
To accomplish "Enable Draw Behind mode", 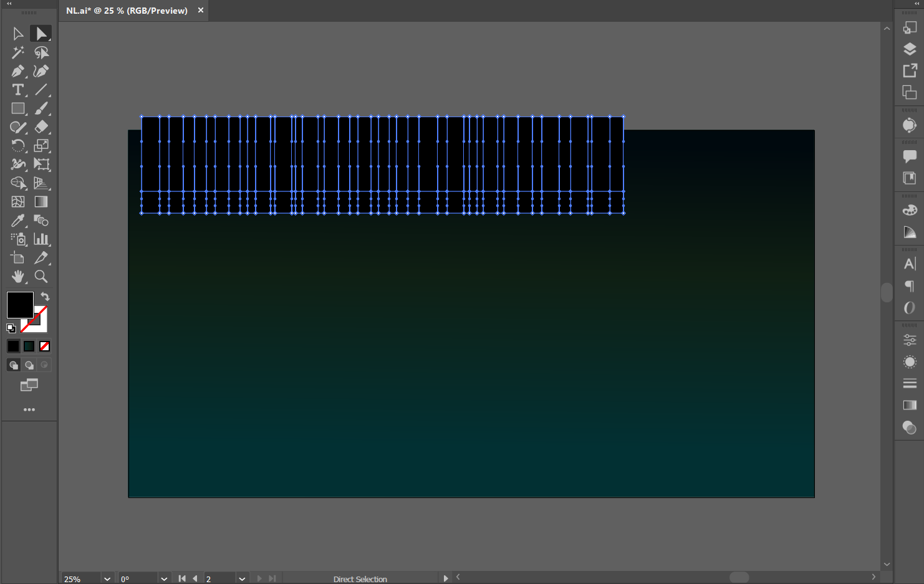I will pos(29,365).
